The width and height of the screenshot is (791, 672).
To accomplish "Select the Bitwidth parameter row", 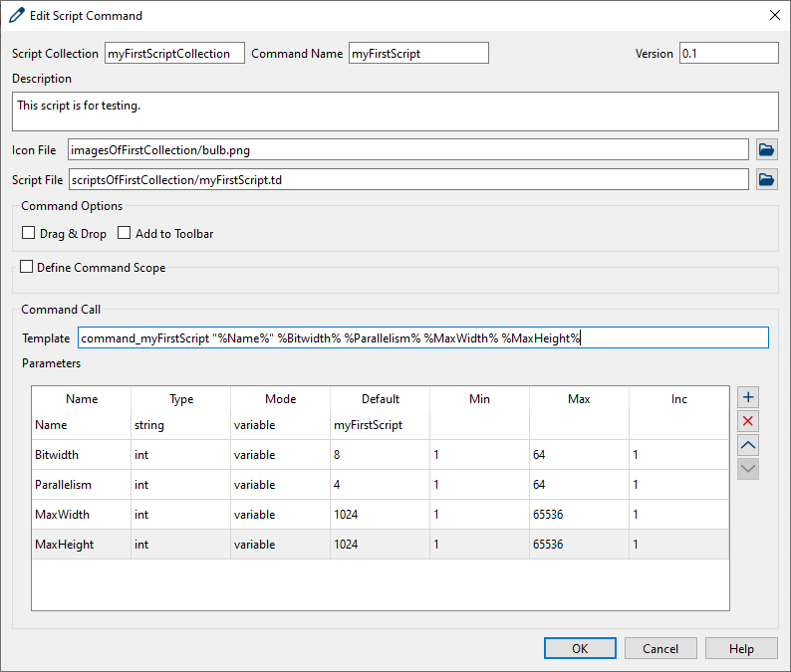I will pos(82,455).
